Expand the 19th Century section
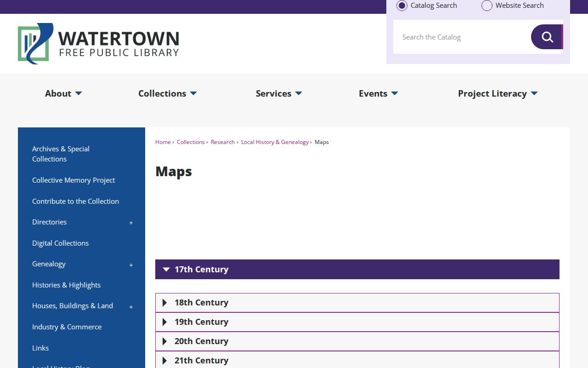The width and height of the screenshot is (588, 368). (357, 322)
